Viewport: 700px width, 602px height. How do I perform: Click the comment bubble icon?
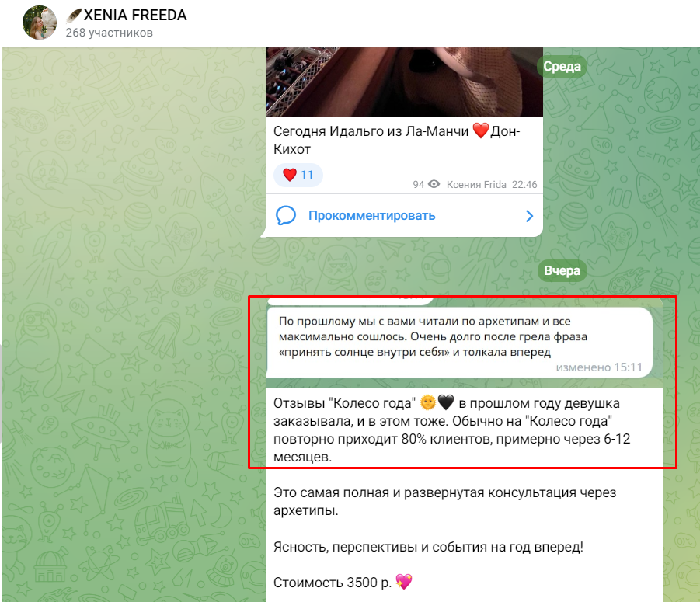[286, 215]
